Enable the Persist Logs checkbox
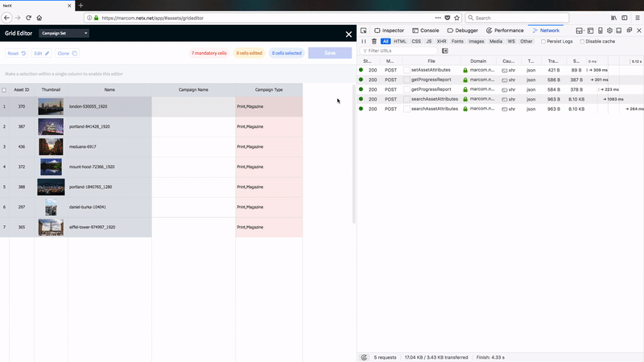The width and height of the screenshot is (644, 362). point(543,41)
